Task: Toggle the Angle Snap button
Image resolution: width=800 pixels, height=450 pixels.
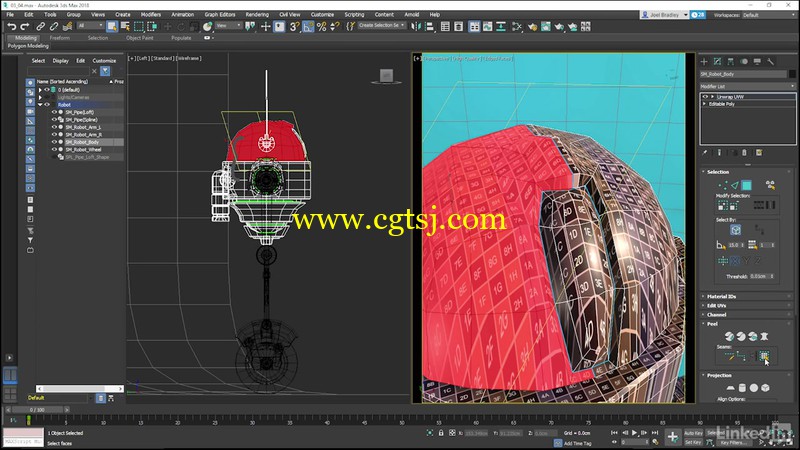Action: coord(308,27)
